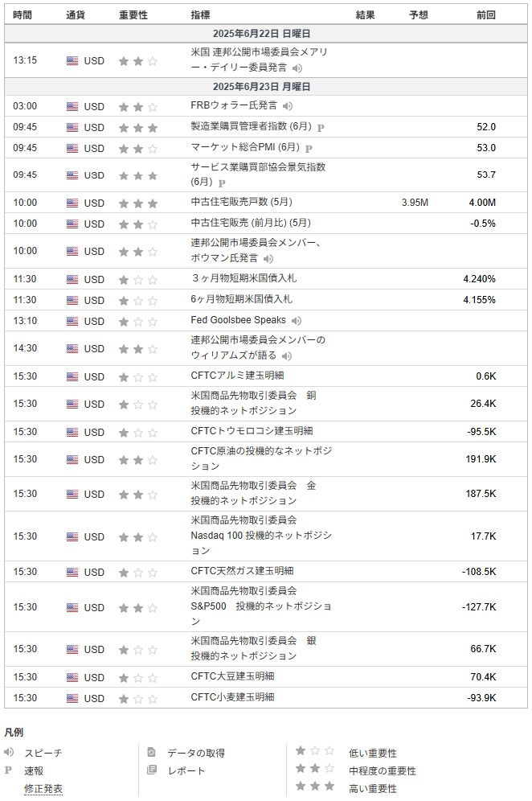The height and width of the screenshot is (801, 532).
Task: Click speaker icon next to Fed Goolsbee Speaks
Action: click(297, 321)
